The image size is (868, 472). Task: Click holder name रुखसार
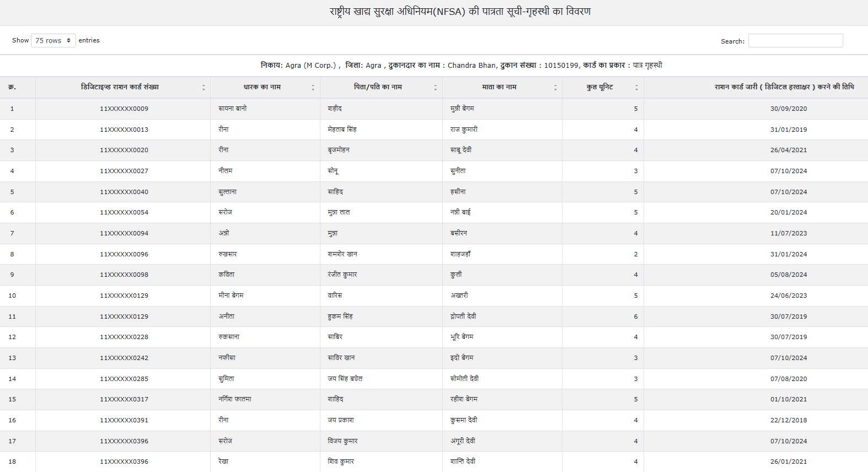[228, 254]
